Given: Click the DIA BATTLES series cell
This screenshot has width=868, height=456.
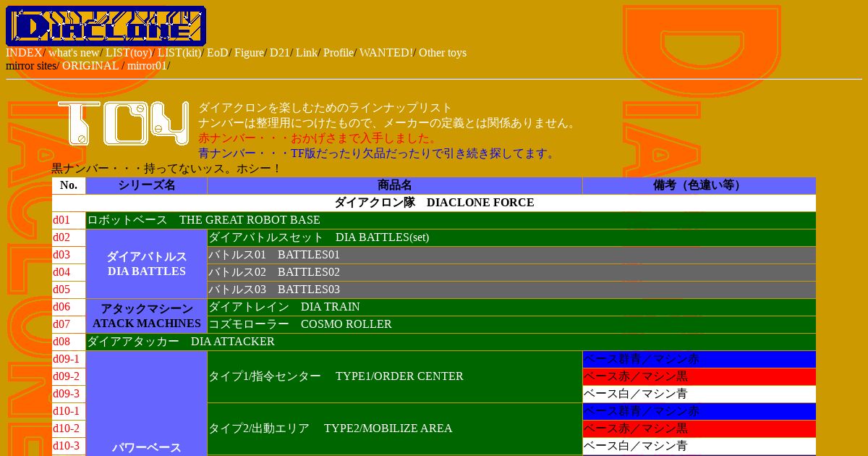Looking at the screenshot, I should pyautogui.click(x=147, y=263).
